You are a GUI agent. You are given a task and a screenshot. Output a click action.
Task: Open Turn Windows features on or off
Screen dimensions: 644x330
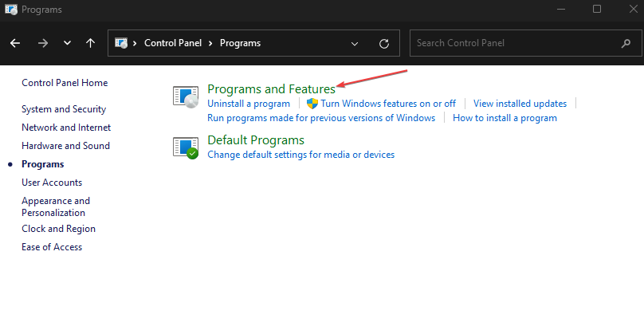point(388,104)
